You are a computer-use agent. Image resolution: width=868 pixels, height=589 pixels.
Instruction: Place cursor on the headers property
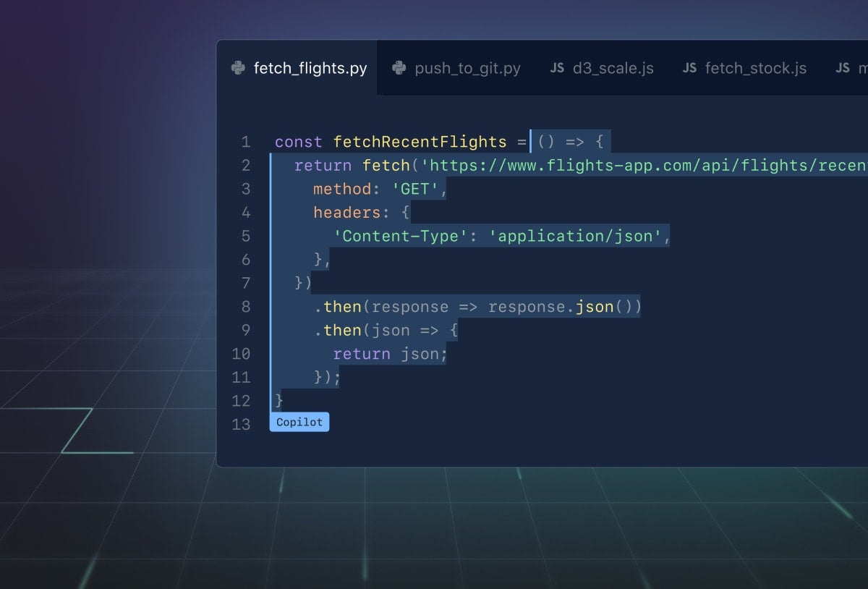[x=346, y=213]
